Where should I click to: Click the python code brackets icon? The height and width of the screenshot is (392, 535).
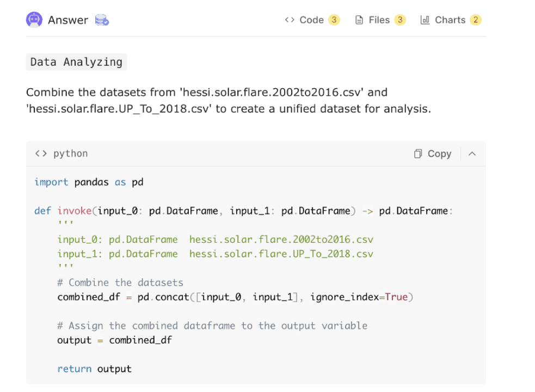(41, 154)
